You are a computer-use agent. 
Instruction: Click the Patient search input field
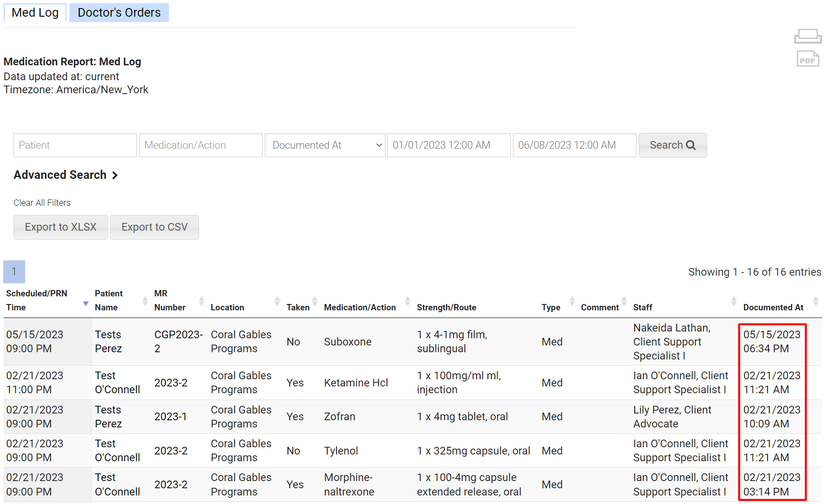pos(75,145)
